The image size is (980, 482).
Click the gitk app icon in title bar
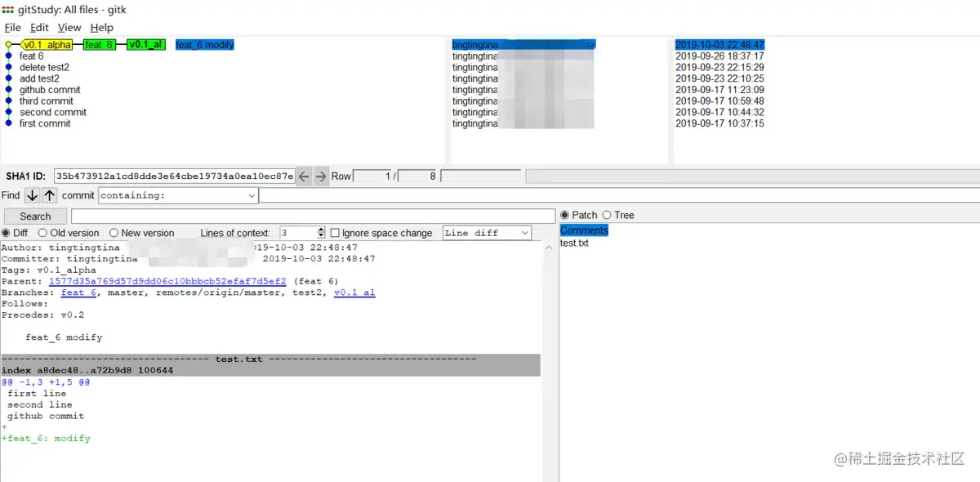(x=8, y=9)
